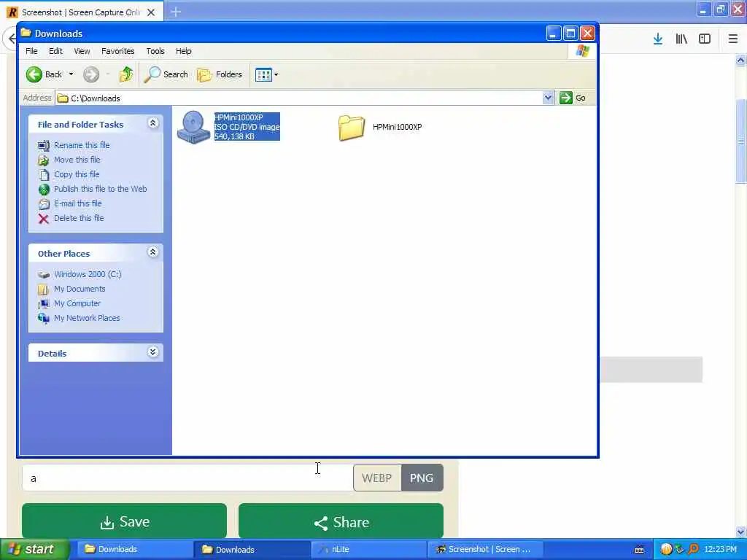Click the Move this file icon

(x=43, y=160)
